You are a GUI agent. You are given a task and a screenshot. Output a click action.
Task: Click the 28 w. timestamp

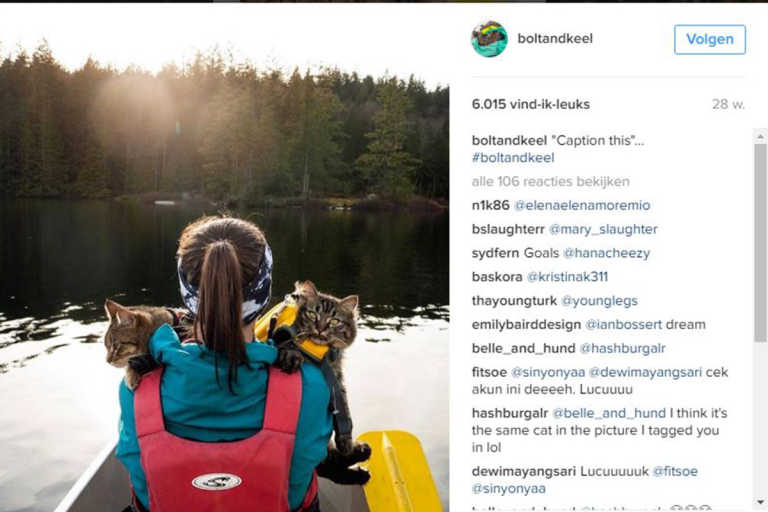[x=728, y=104]
